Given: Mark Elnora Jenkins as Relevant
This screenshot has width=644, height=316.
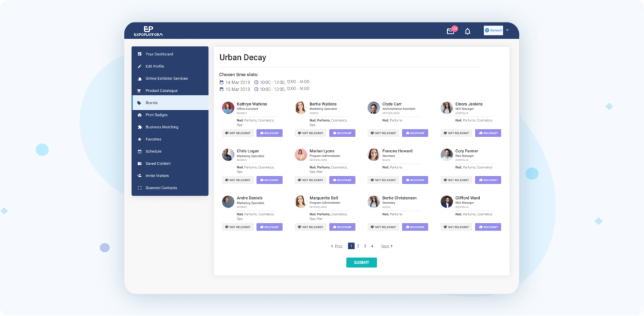Looking at the screenshot, I should point(488,133).
